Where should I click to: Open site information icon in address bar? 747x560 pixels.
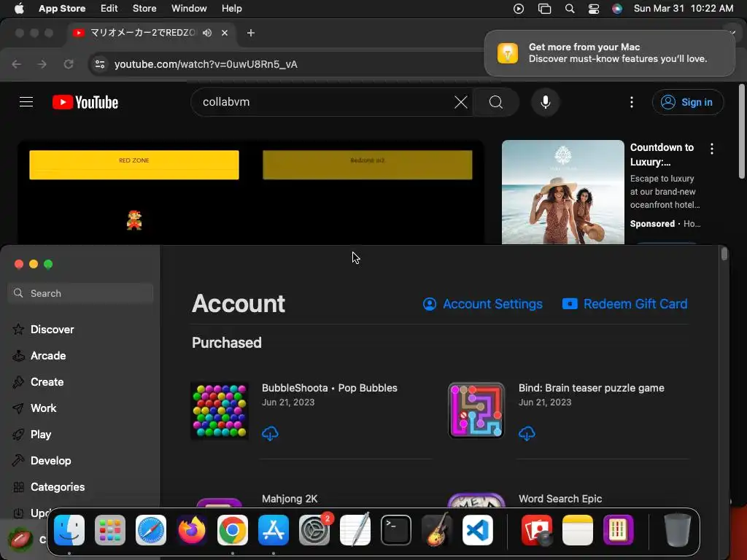point(99,64)
